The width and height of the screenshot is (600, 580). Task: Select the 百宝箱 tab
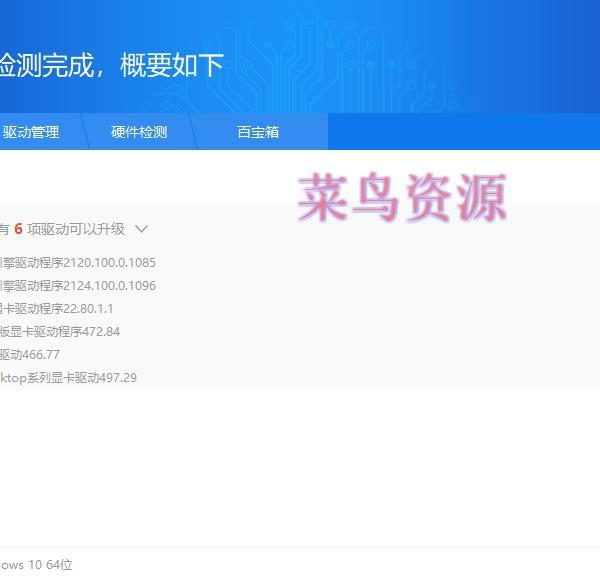[258, 132]
